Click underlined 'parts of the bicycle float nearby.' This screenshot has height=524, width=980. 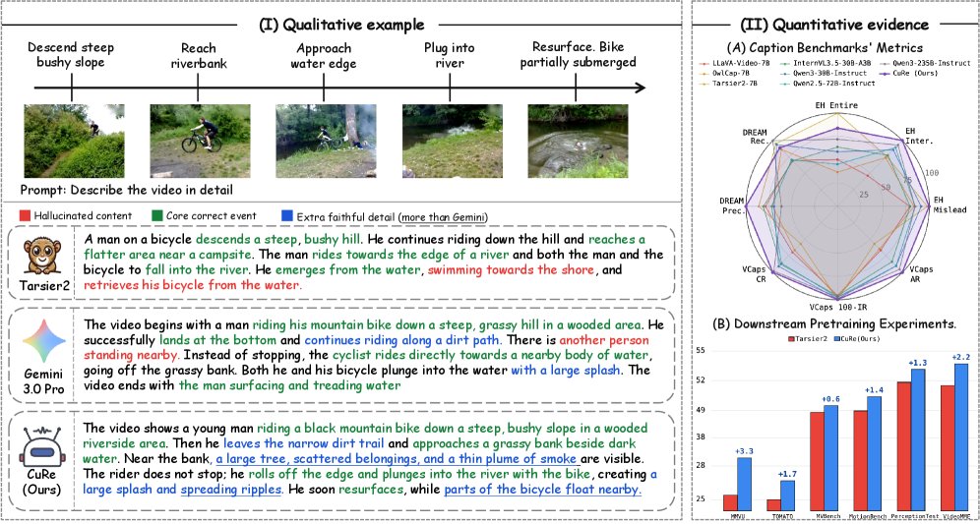click(542, 490)
